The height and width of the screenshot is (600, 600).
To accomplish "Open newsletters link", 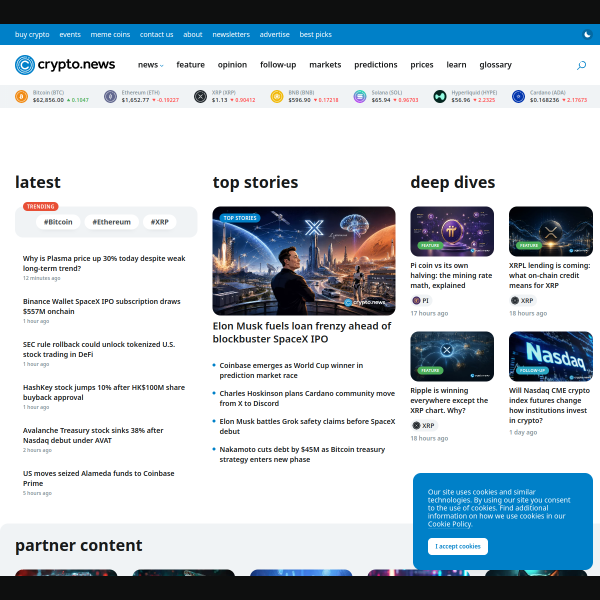I will point(231,34).
